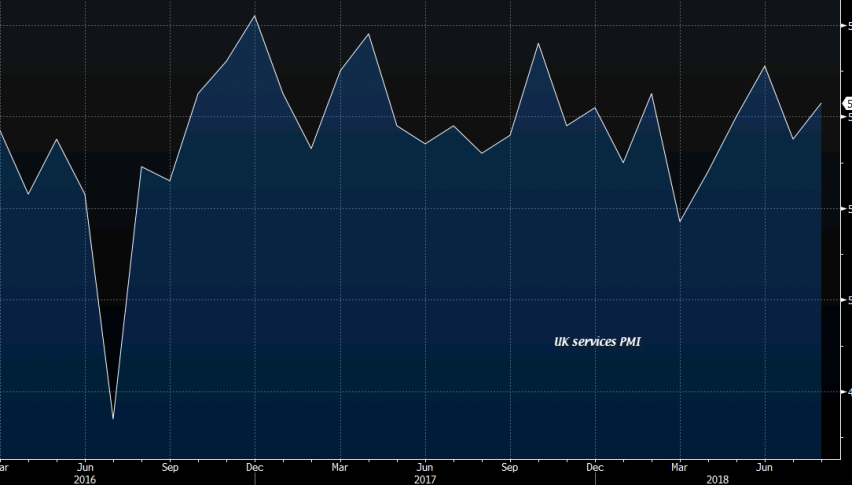Screen dimensions: 852x485
Task: Click the Mar 2018 trough data point
Action: [680, 222]
